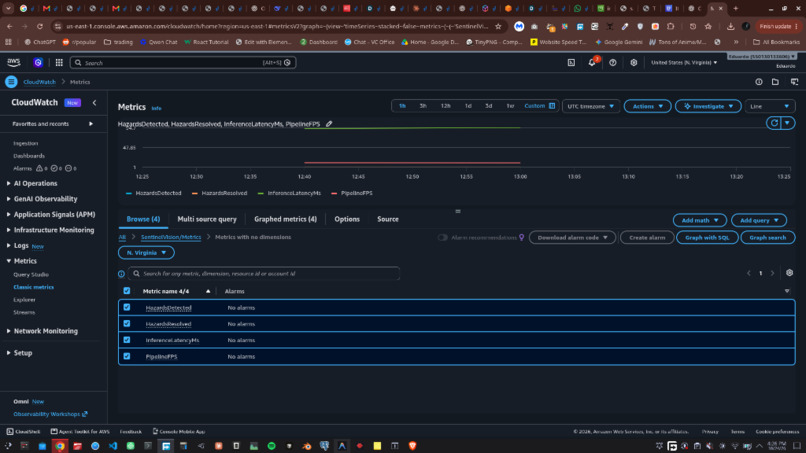This screenshot has width=806, height=453.
Task: Switch to Source tab
Action: [388, 219]
